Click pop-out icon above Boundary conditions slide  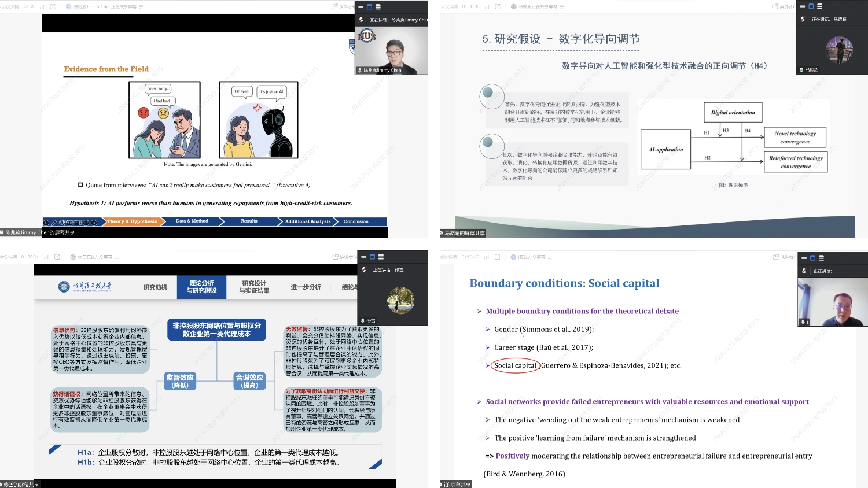click(497, 257)
